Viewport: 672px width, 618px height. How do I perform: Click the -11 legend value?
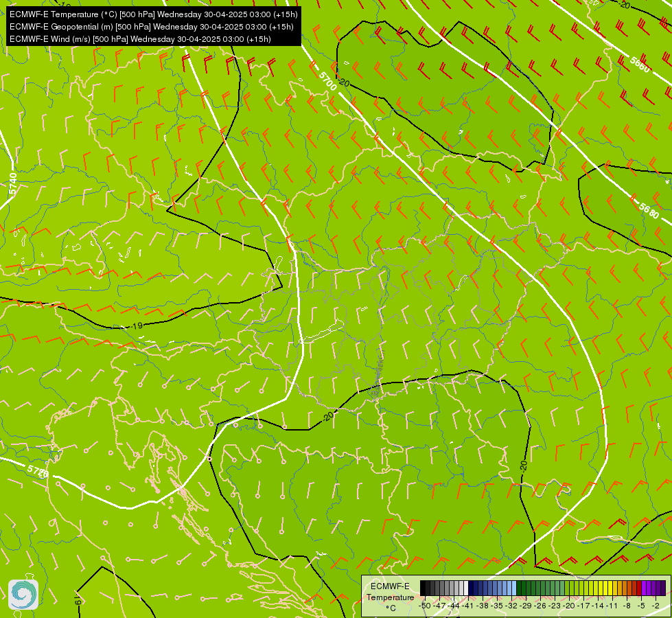click(x=612, y=606)
